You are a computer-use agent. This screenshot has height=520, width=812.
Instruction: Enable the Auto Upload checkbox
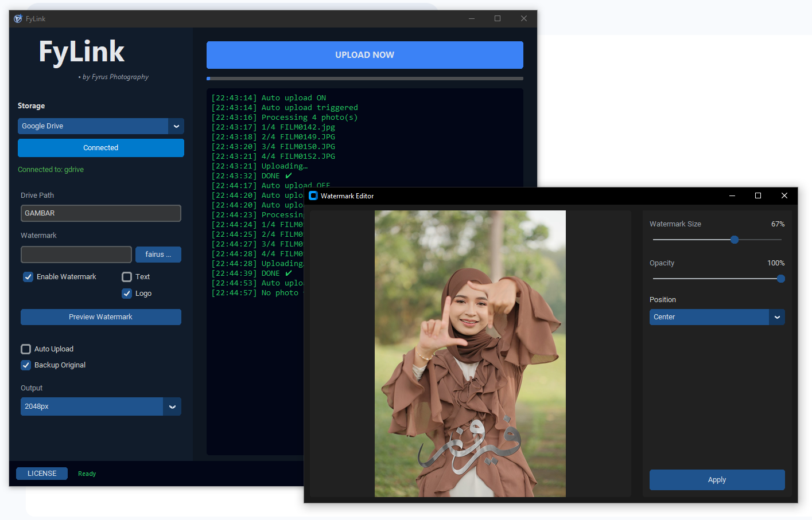26,349
